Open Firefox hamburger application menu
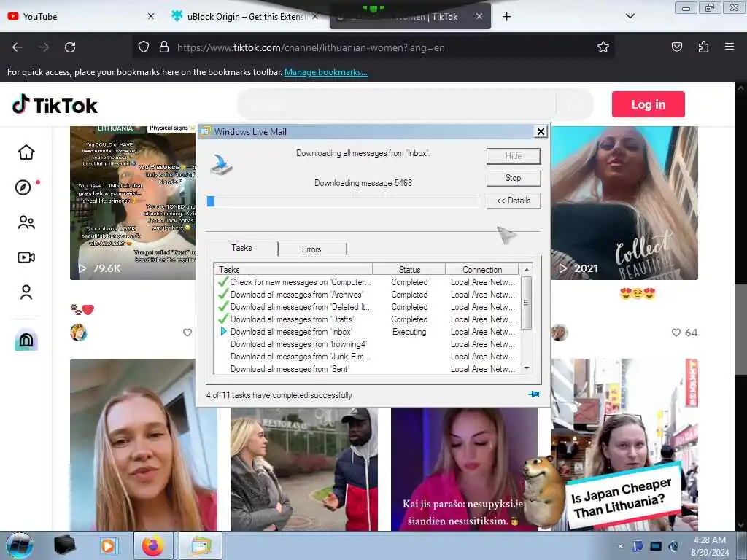The width and height of the screenshot is (747, 560). (x=729, y=47)
